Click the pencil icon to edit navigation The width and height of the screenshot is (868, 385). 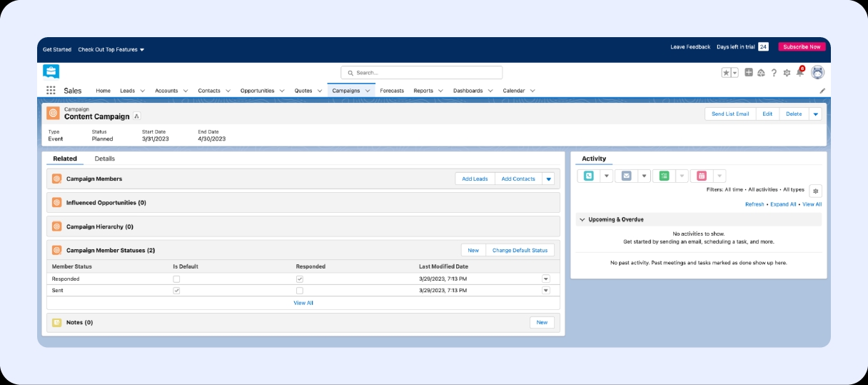(822, 91)
